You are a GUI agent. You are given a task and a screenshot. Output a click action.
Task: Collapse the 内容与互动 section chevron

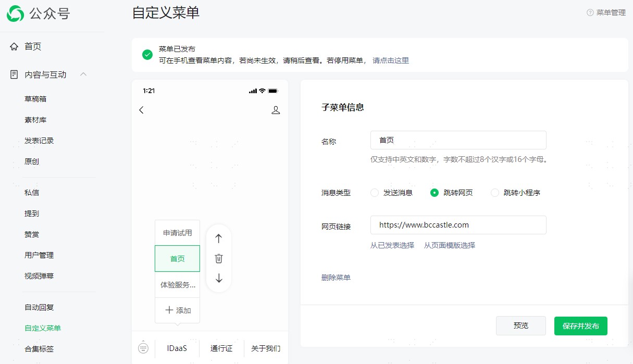click(x=83, y=74)
